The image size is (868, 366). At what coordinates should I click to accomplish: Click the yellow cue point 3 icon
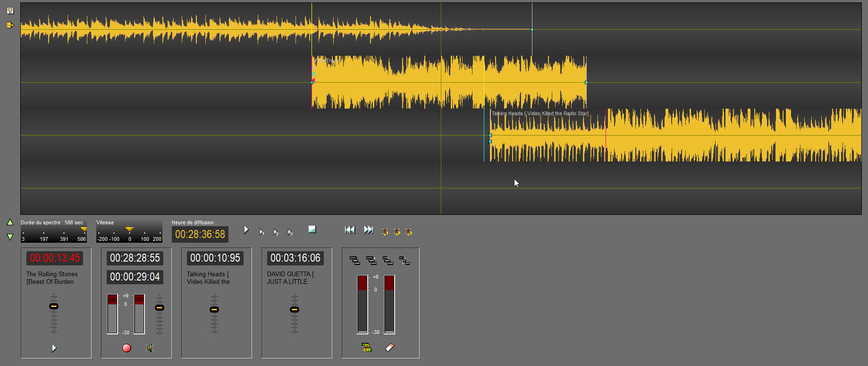[x=409, y=231]
